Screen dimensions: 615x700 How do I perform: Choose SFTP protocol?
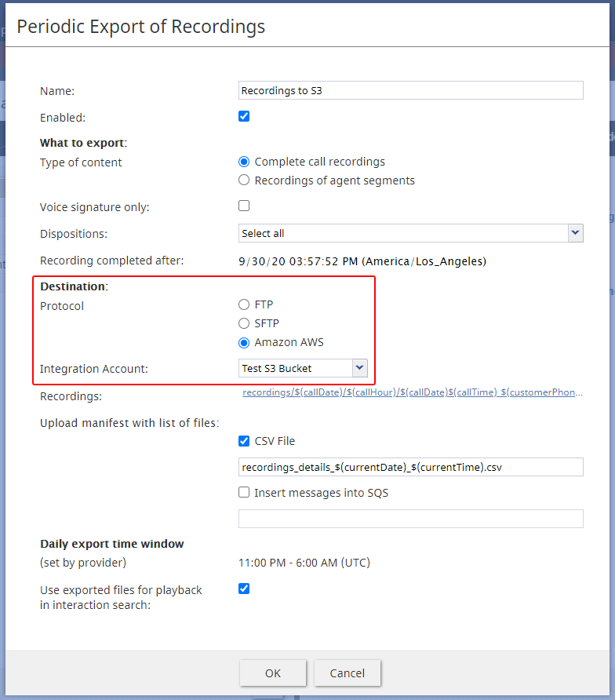(x=244, y=323)
